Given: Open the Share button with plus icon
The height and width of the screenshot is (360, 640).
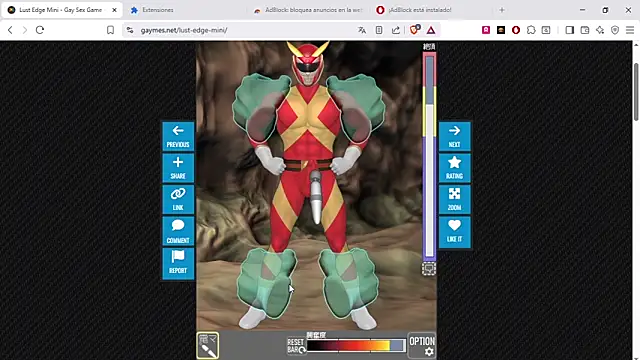Looking at the screenshot, I should 178,168.
